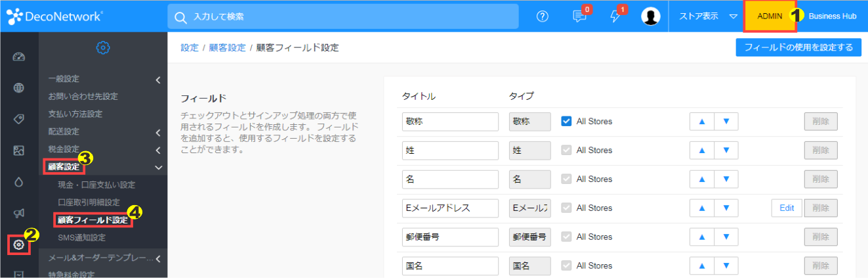Go to 設定 breadcrumb link
The height and width of the screenshot is (278, 868).
pyautogui.click(x=190, y=48)
